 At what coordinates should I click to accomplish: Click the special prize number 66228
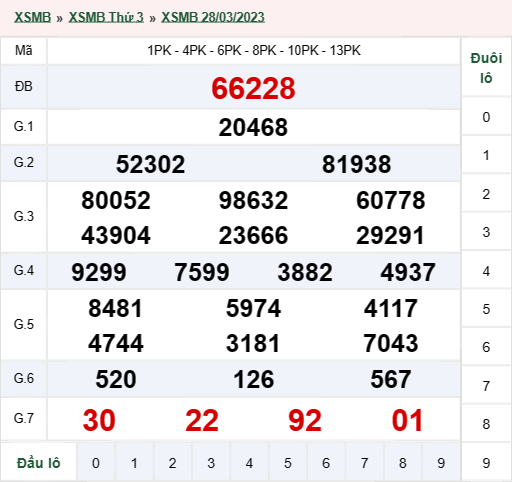tap(253, 88)
